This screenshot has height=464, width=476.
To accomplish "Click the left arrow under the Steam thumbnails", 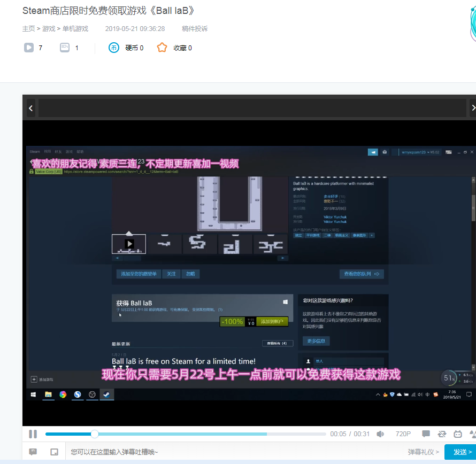I will [117, 258].
